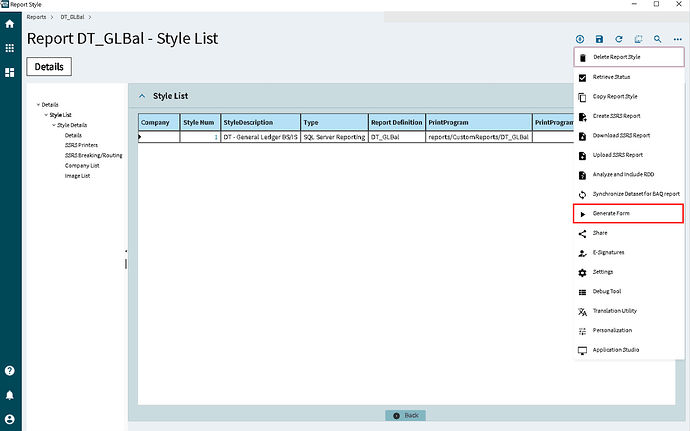Click the Type column header

[x=334, y=122]
